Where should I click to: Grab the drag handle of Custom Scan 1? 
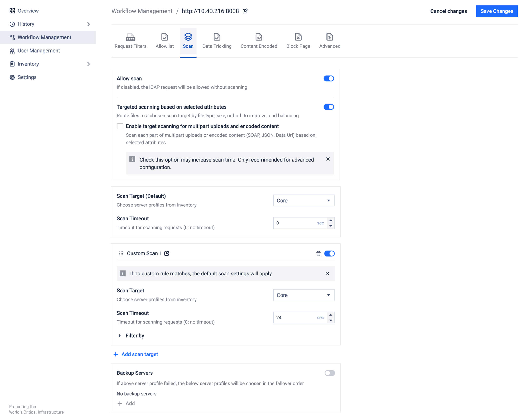click(121, 253)
